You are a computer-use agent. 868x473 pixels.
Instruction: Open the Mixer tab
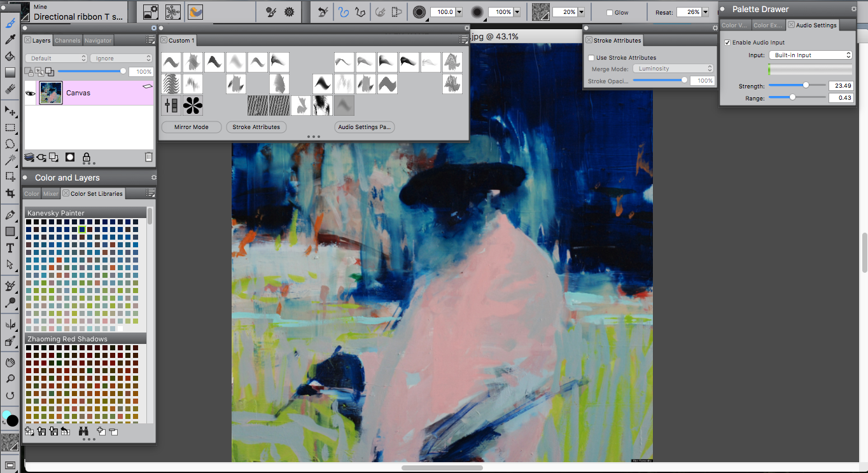[51, 194]
